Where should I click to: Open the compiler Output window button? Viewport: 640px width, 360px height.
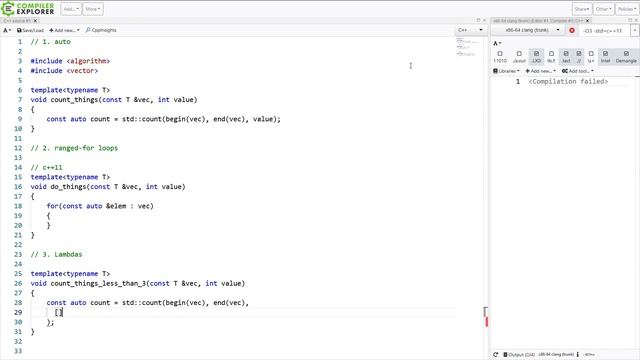coord(519,355)
